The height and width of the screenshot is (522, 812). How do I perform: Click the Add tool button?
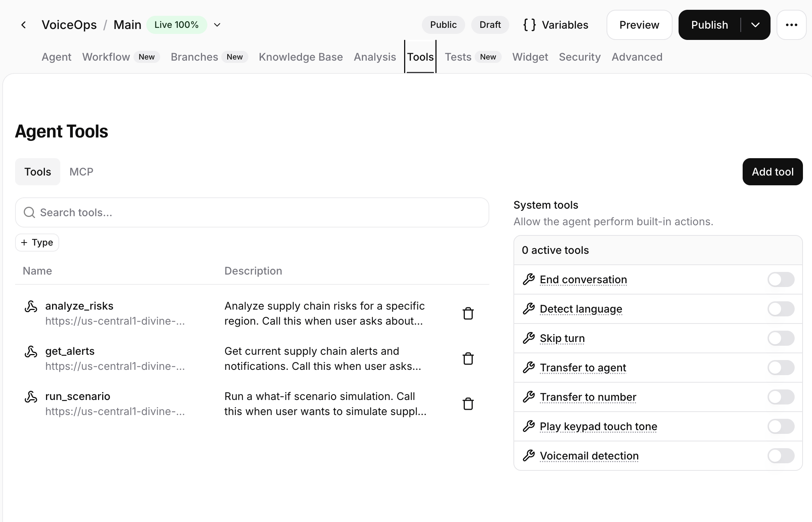tap(772, 172)
